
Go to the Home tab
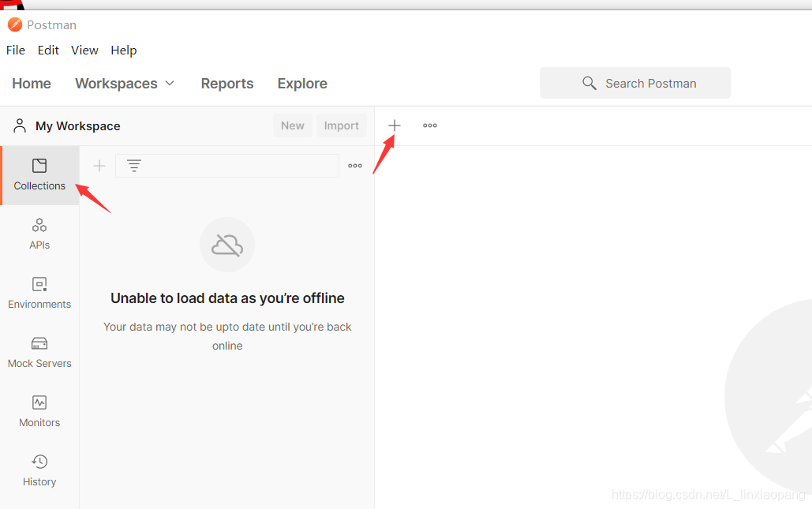[32, 84]
